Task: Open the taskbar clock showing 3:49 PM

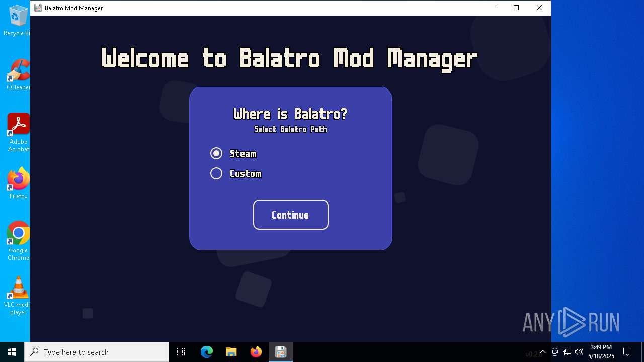Action: tap(601, 352)
